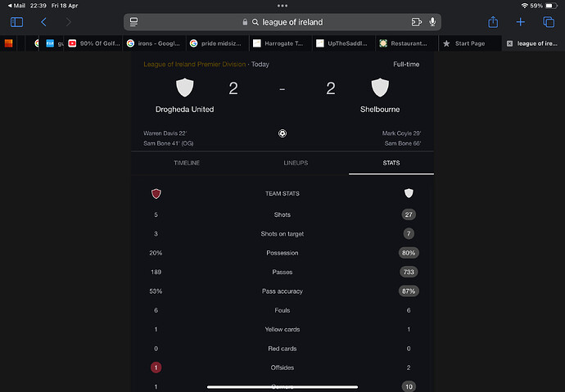Click the extensions icon in address bar

pos(417,22)
